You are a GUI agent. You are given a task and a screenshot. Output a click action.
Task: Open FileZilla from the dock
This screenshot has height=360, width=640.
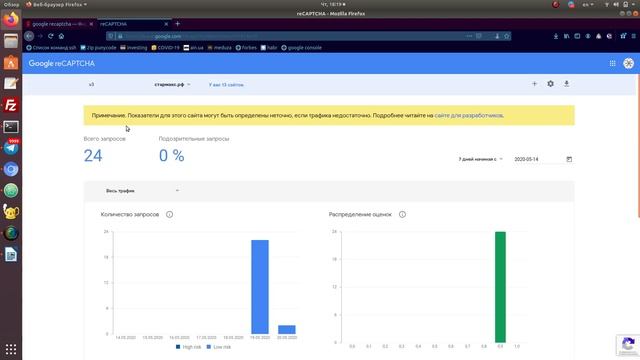click(11, 105)
